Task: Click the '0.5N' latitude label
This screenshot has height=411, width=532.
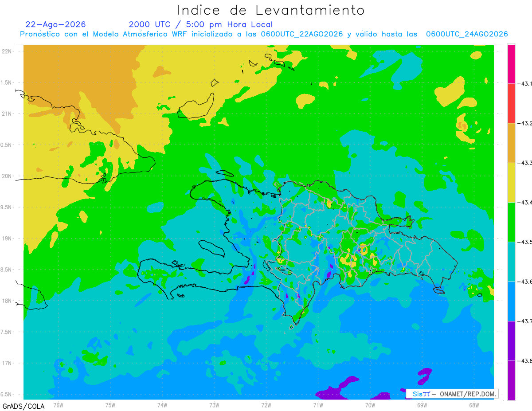Action: pyautogui.click(x=6, y=145)
